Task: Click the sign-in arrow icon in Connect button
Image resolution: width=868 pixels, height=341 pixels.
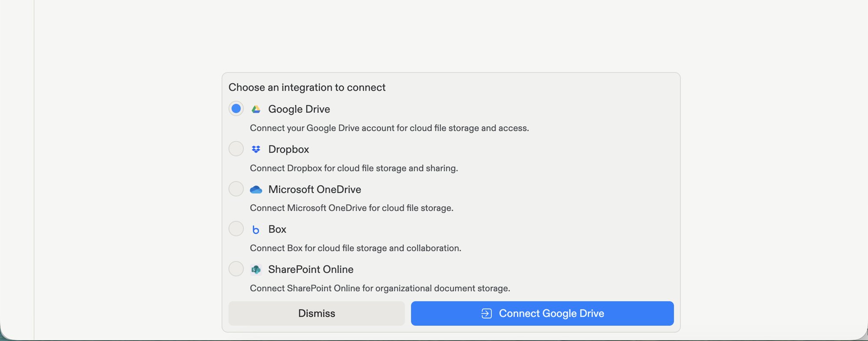Action: coord(487,313)
